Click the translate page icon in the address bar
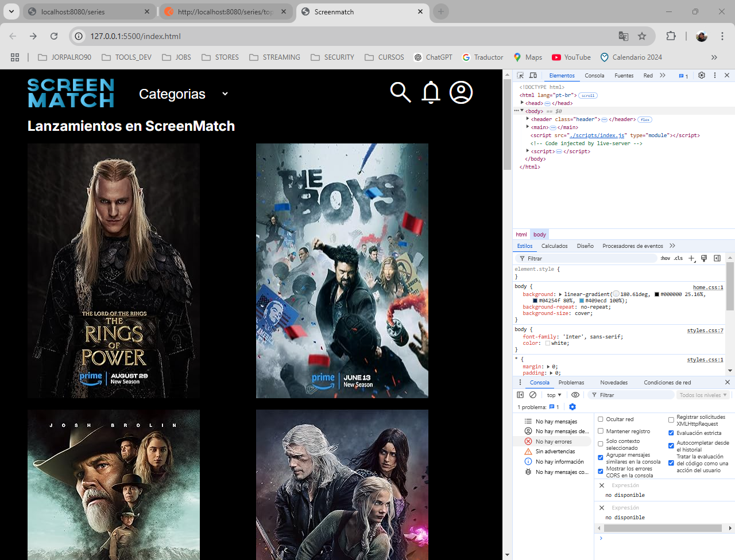This screenshot has width=735, height=560. [624, 36]
